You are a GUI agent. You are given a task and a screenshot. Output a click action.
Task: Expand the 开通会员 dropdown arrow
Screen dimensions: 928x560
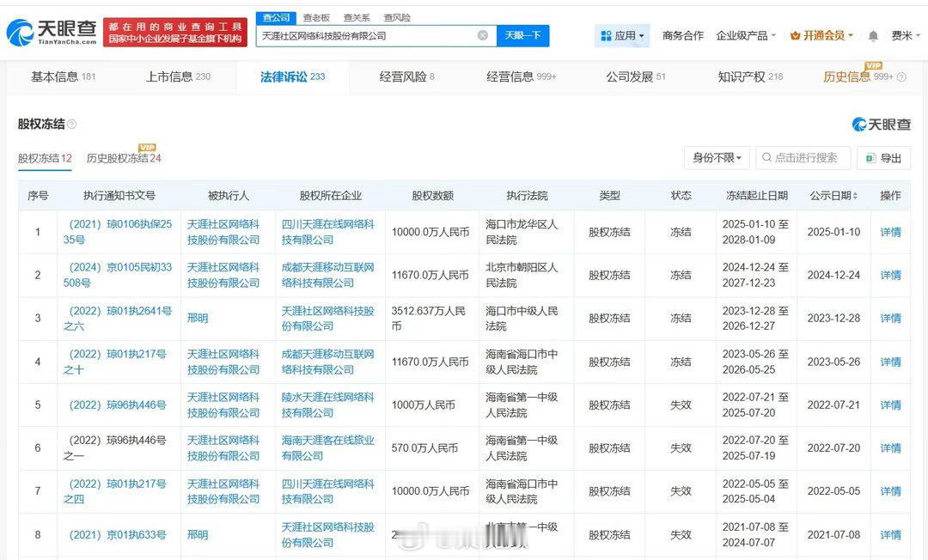pyautogui.click(x=851, y=35)
